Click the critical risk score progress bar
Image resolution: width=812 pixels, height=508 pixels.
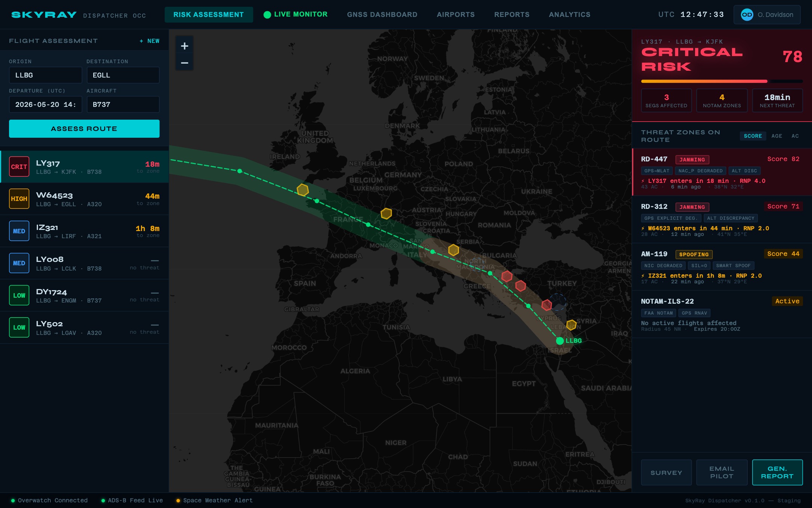pos(722,81)
